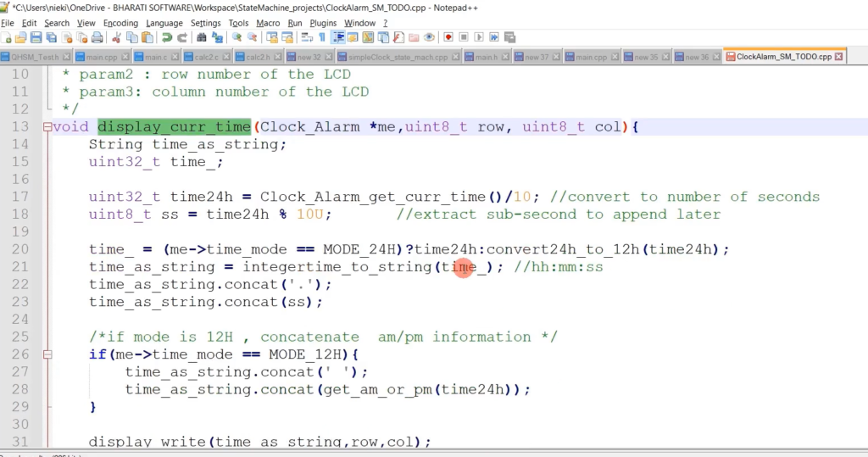Close the new 32 tab

[x=328, y=58]
